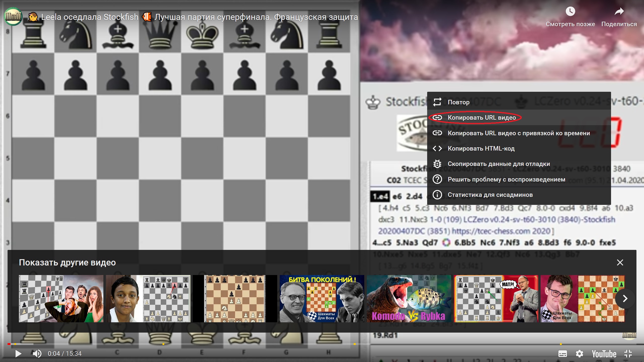Image resolution: width=644 pixels, height=362 pixels.
Task: Select 'Копировать URL видео с привязкой ко времени'
Action: (519, 133)
